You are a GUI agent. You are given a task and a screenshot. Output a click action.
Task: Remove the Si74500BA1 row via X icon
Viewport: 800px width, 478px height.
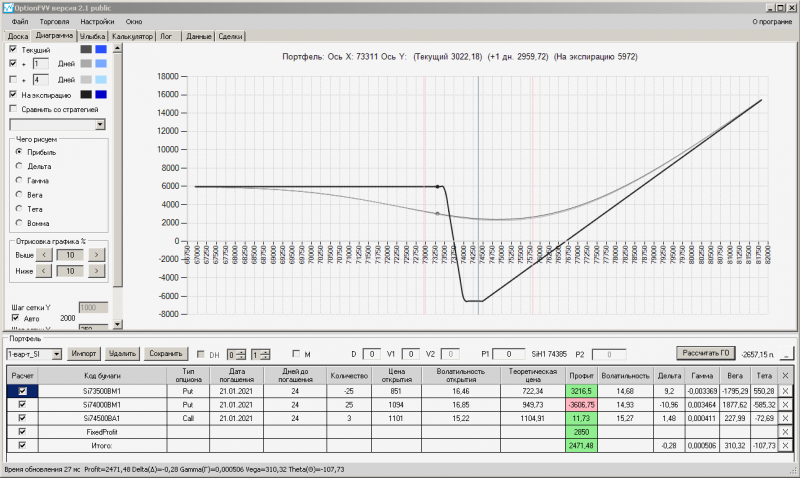(785, 418)
